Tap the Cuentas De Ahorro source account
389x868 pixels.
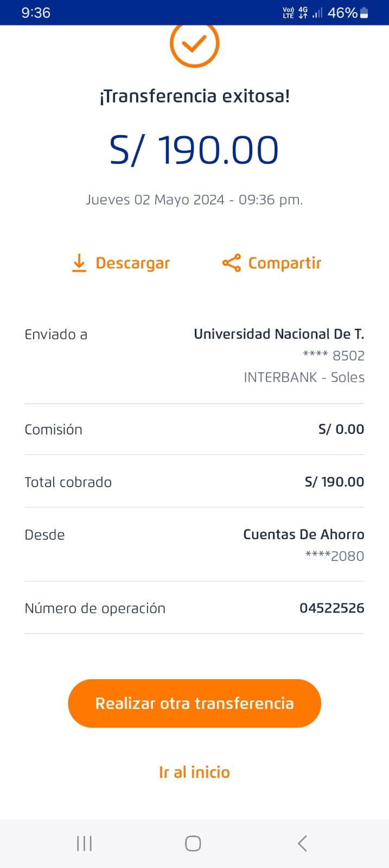pos(303,535)
